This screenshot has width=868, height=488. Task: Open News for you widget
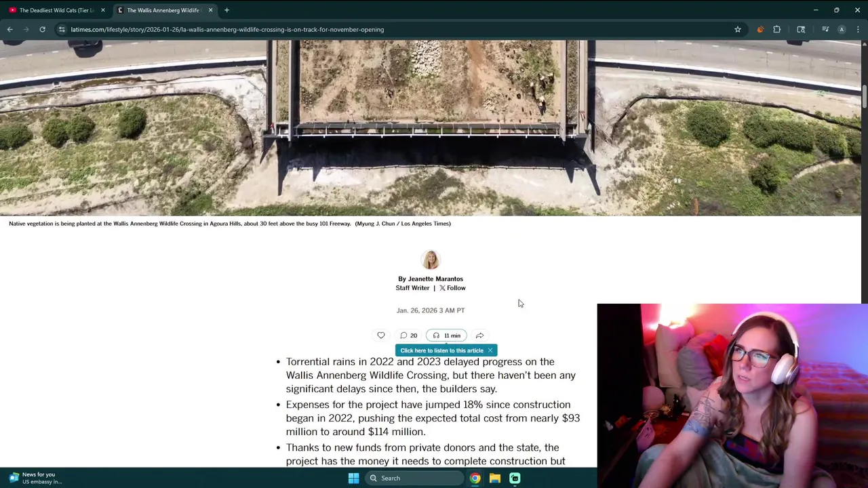pyautogui.click(x=35, y=478)
